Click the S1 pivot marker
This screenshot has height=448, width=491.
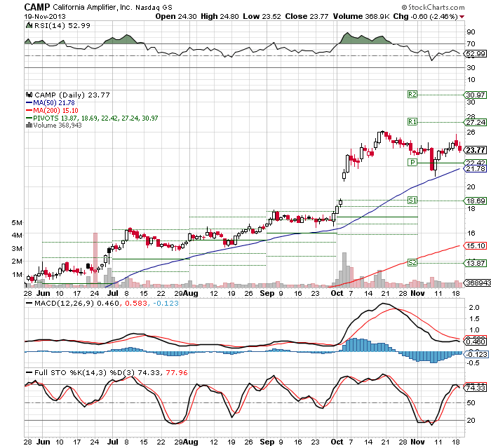(412, 201)
